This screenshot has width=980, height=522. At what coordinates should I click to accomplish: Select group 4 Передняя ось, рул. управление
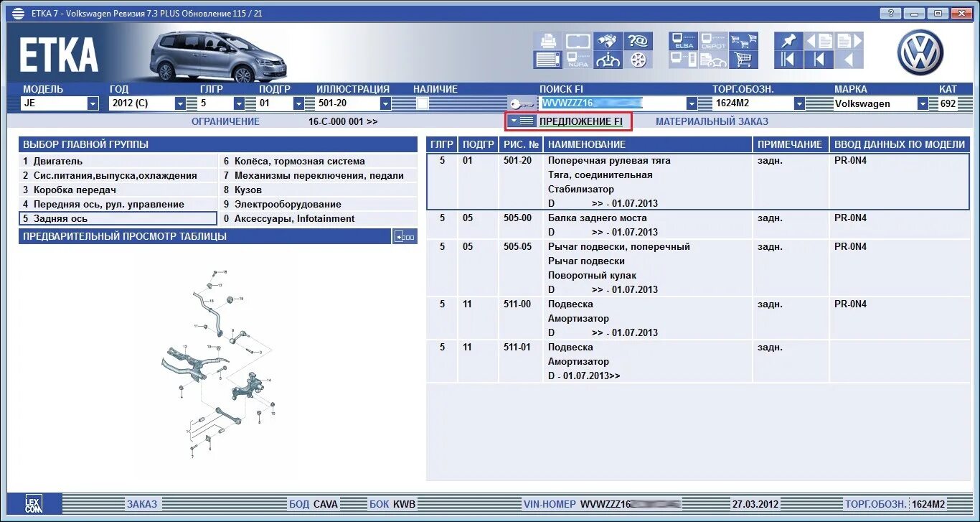coord(118,205)
